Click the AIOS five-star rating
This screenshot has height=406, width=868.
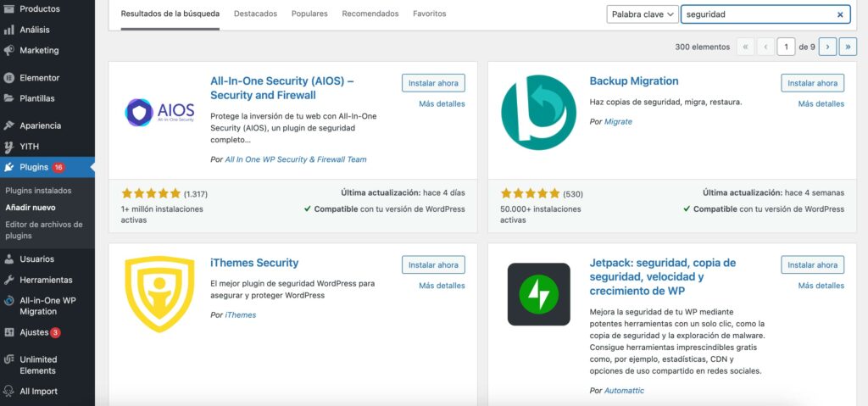tap(151, 193)
